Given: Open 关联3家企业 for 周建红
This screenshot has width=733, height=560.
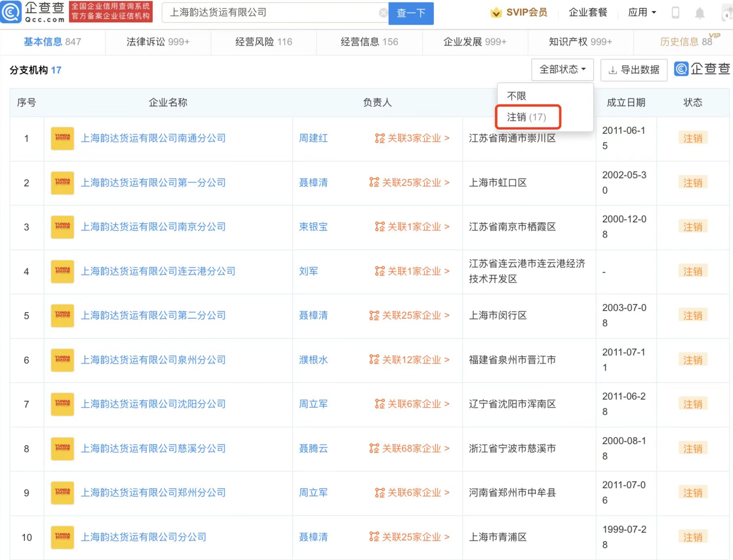Looking at the screenshot, I should pyautogui.click(x=412, y=138).
